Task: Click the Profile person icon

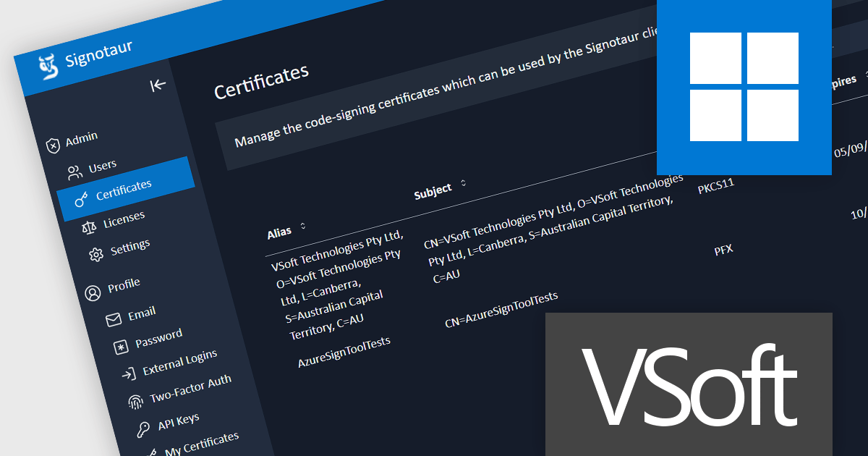Action: tap(93, 293)
